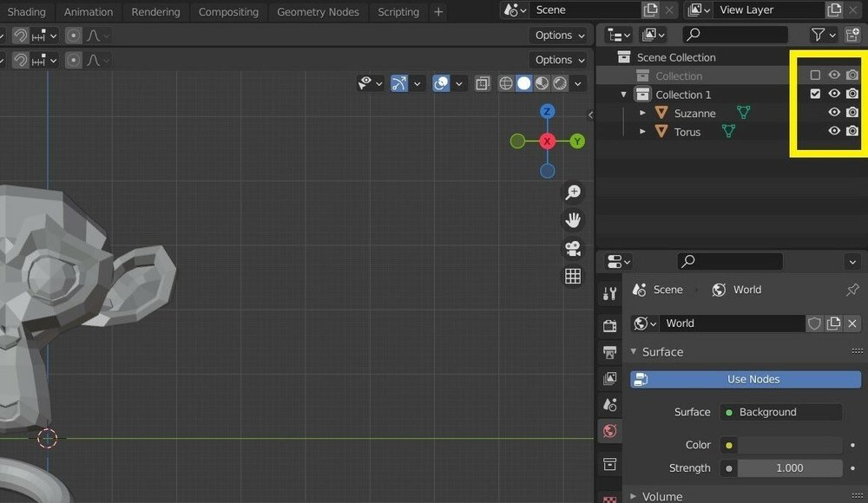This screenshot has height=503, width=868.
Task: Open the Scripting workspace tab
Action: coord(398,12)
